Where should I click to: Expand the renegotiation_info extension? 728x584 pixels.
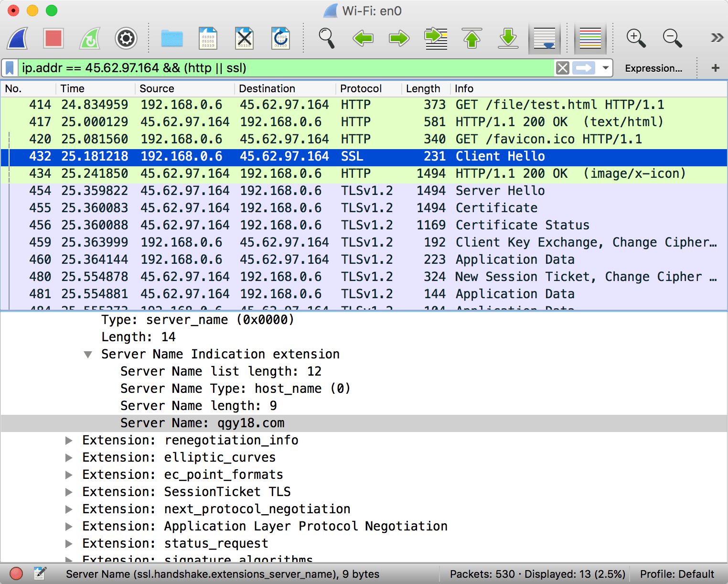[x=69, y=441]
